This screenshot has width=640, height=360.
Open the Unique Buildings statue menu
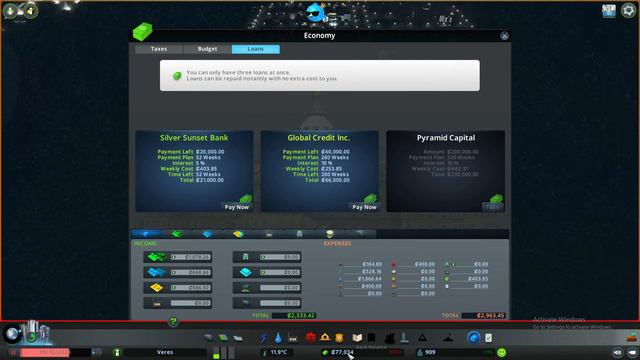pyautogui.click(x=404, y=338)
